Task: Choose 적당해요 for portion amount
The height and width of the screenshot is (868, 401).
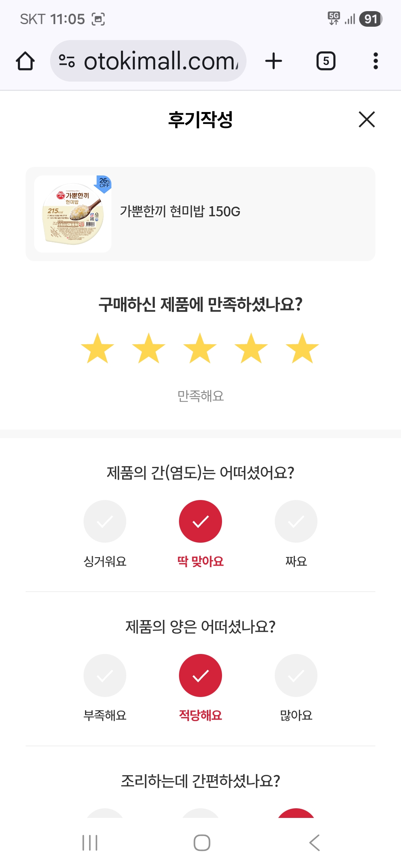Action: tap(200, 675)
